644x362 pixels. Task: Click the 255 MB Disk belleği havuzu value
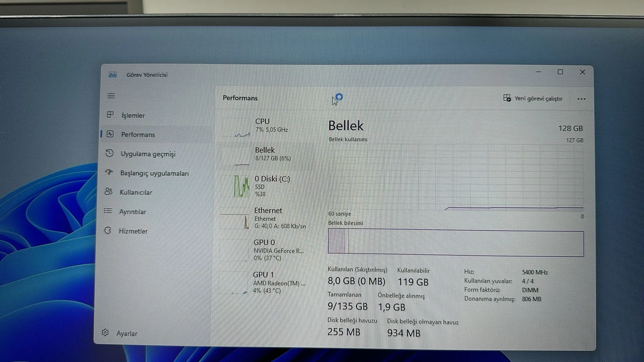click(344, 332)
